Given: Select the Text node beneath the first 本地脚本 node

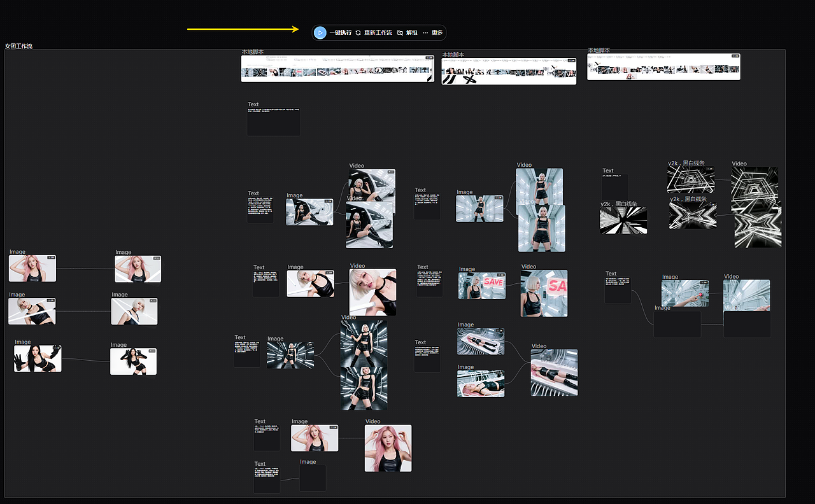Looking at the screenshot, I should pos(273,122).
